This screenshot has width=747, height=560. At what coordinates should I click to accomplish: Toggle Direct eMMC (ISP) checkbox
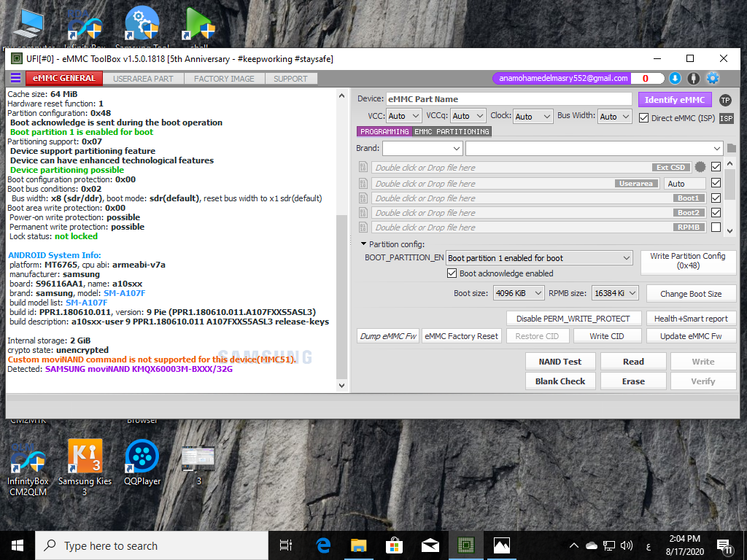click(x=643, y=118)
